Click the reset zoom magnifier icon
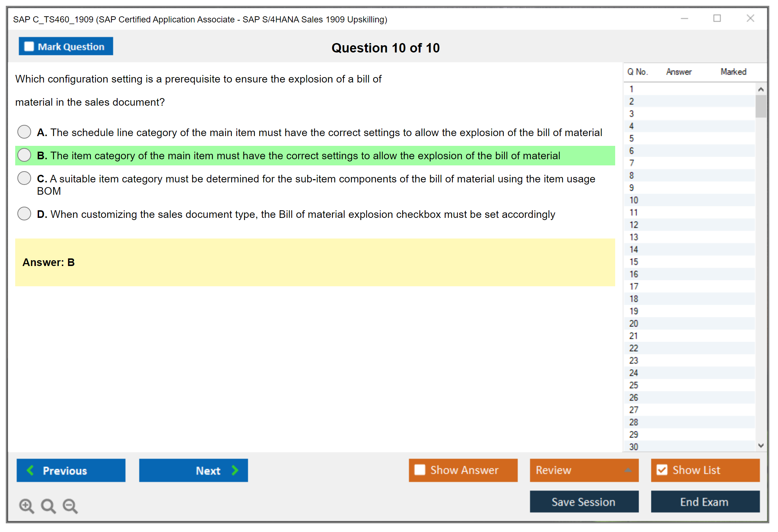The image size is (778, 532). coord(48,506)
